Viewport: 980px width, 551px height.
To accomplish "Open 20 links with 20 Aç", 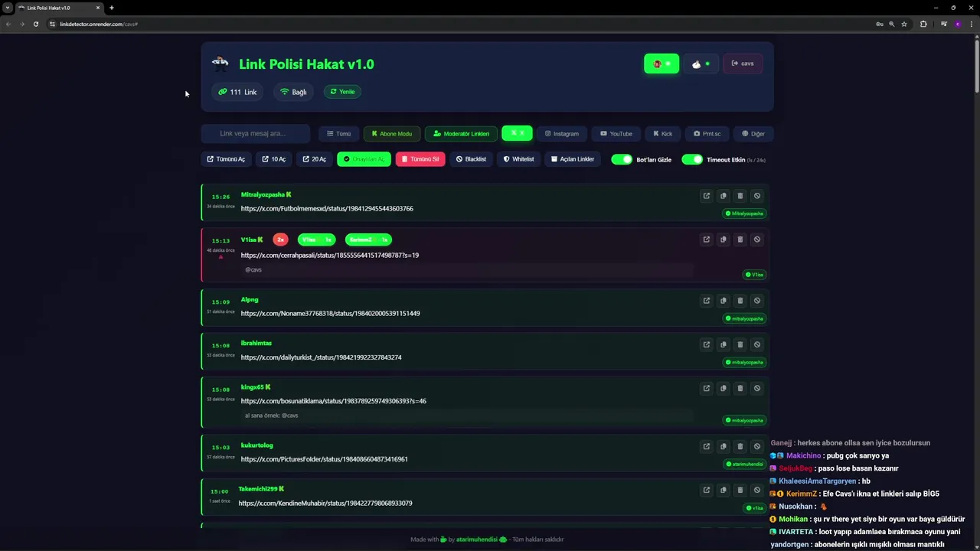I will 314,159.
